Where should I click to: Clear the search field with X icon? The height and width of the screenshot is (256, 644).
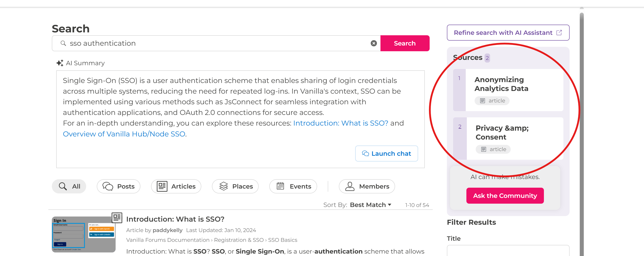click(x=374, y=43)
